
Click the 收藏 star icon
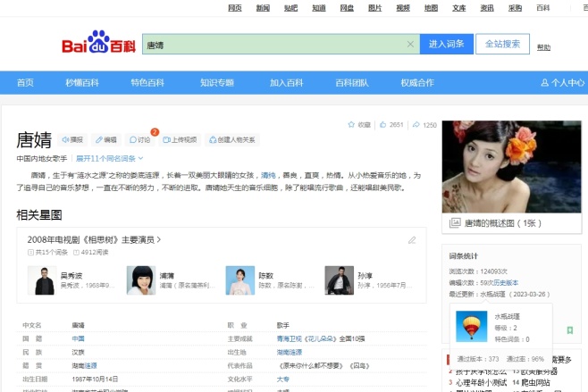351,124
